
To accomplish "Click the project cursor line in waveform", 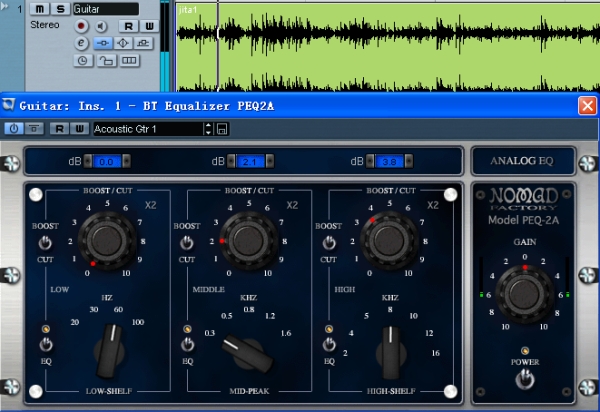I will [x=218, y=46].
